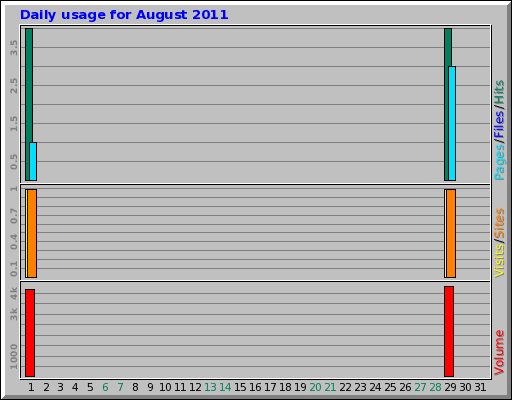Click the 1.5 y-axis value
The width and height of the screenshot is (512, 400).
pos(14,124)
